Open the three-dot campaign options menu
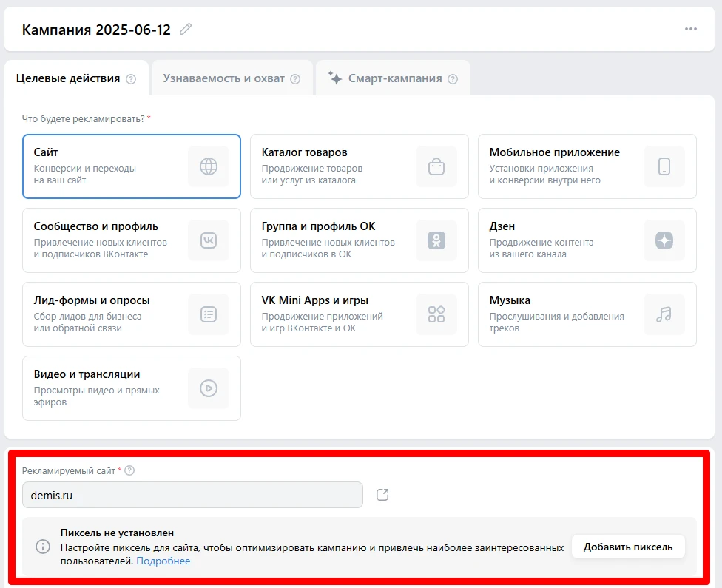Viewport: 722px width, 588px height. click(x=691, y=30)
